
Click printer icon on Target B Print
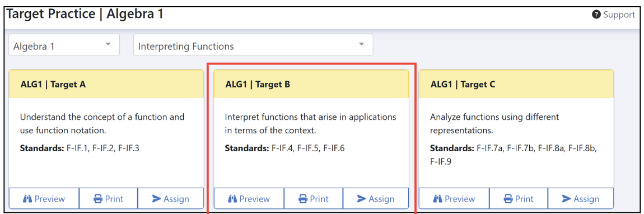pyautogui.click(x=303, y=199)
